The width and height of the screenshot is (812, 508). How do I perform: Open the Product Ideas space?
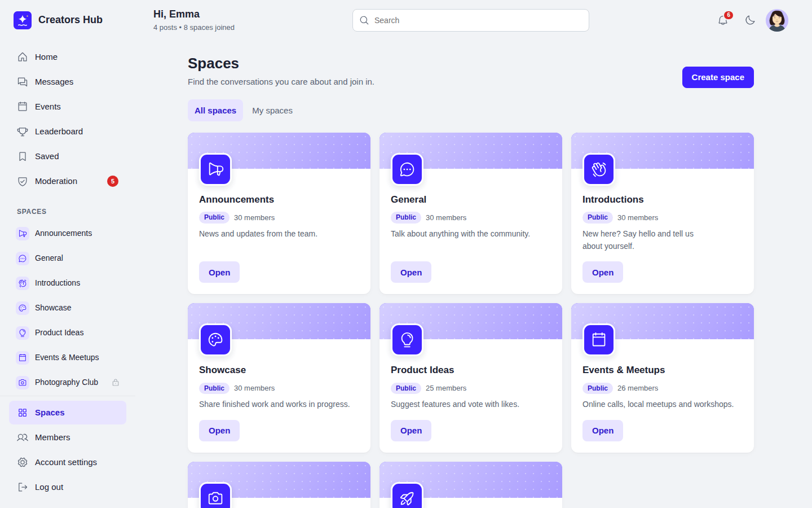(x=411, y=431)
